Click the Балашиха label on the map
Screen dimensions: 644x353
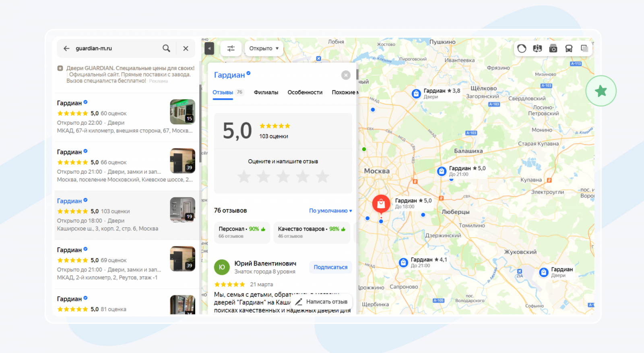pos(469,151)
